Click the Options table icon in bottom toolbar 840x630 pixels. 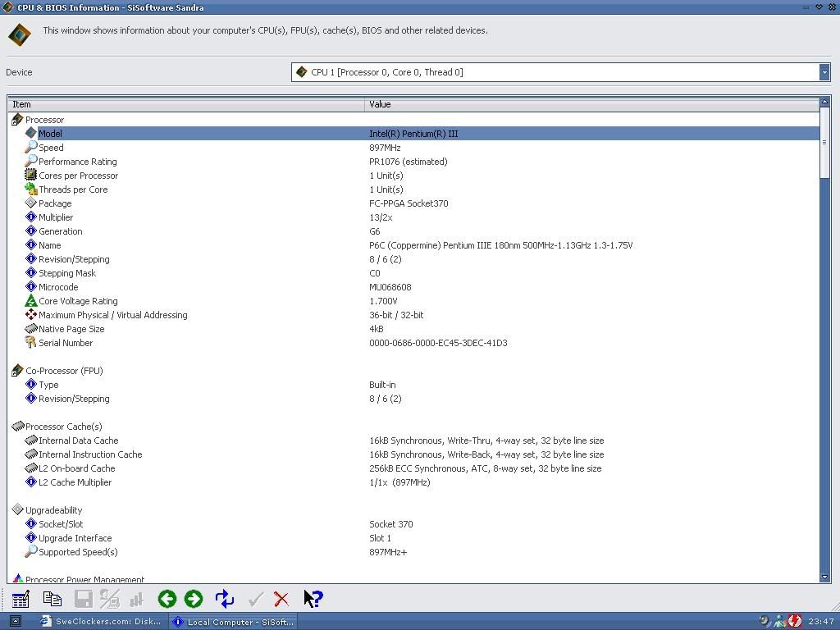tap(21, 600)
